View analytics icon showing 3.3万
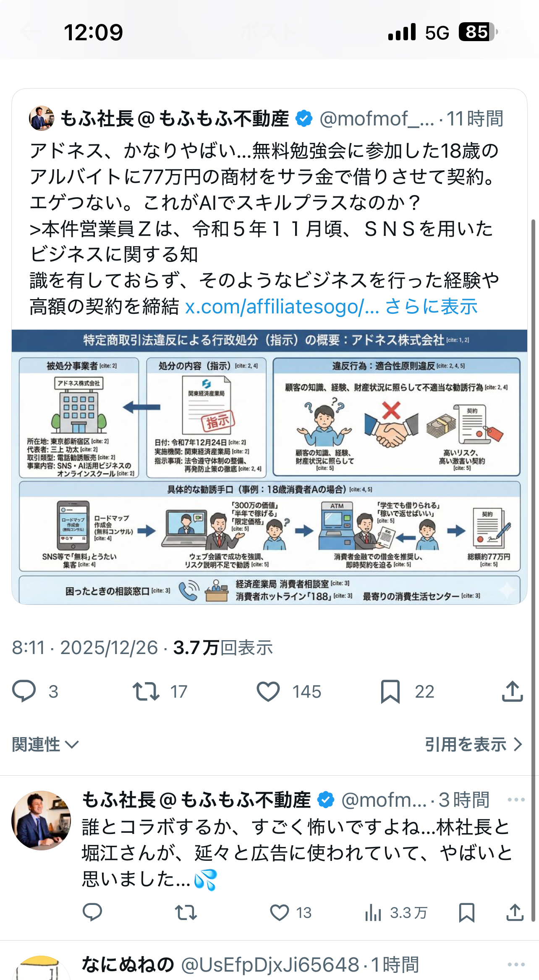The height and width of the screenshot is (980, 539). pyautogui.click(x=373, y=912)
